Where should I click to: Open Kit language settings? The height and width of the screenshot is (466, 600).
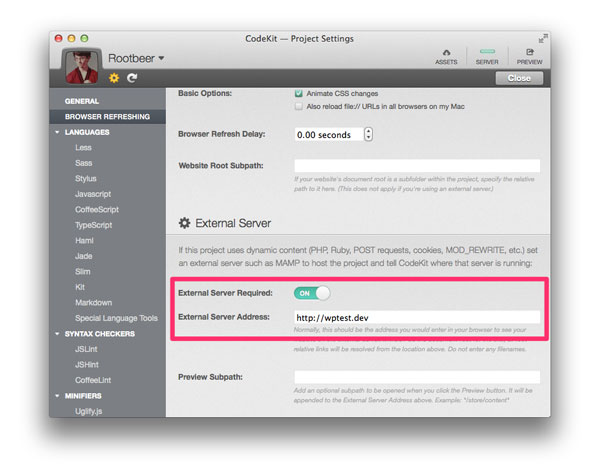point(80,287)
